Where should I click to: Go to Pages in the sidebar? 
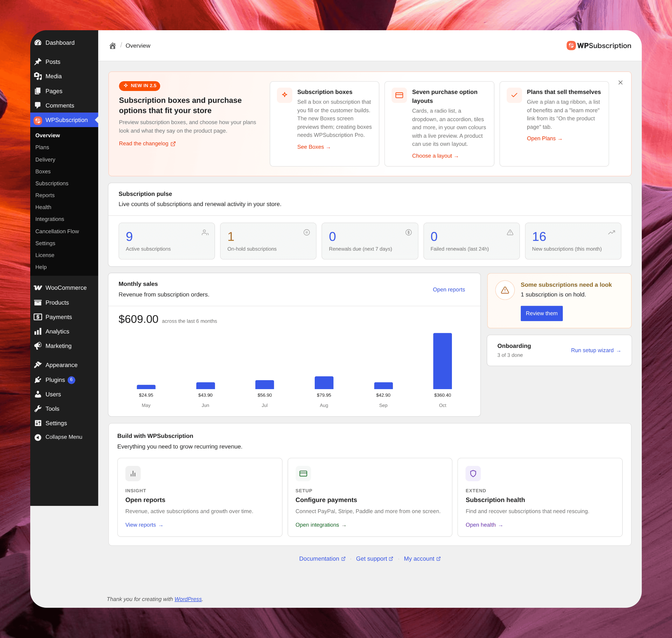[x=64, y=91]
